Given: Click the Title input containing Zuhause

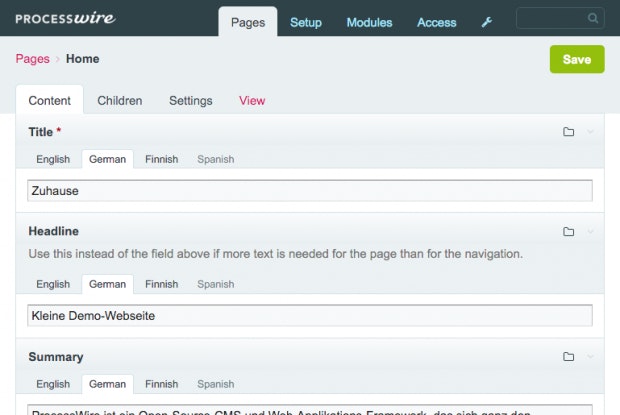Looking at the screenshot, I should [310, 191].
